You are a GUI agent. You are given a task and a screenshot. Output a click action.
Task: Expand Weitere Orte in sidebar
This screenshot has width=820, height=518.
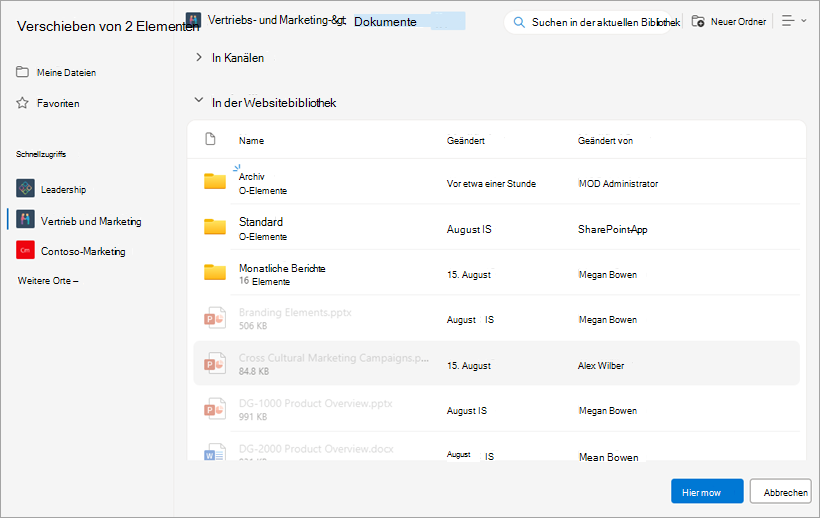pos(48,281)
